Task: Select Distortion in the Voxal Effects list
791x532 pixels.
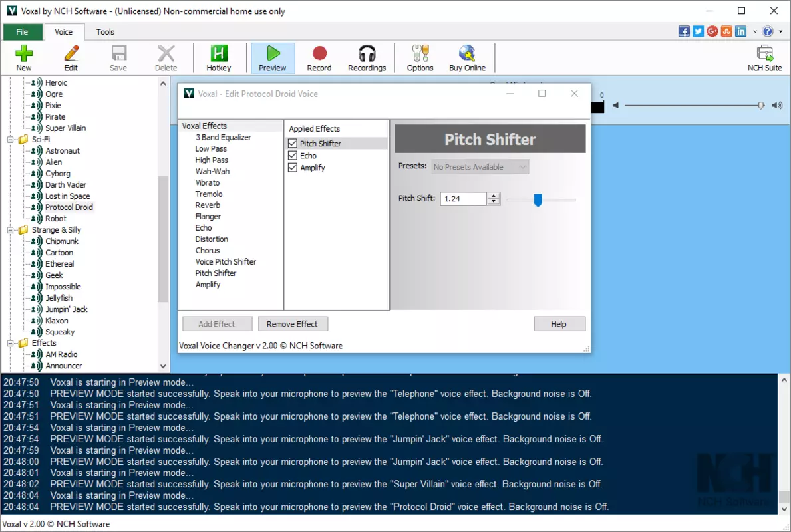Action: point(212,239)
